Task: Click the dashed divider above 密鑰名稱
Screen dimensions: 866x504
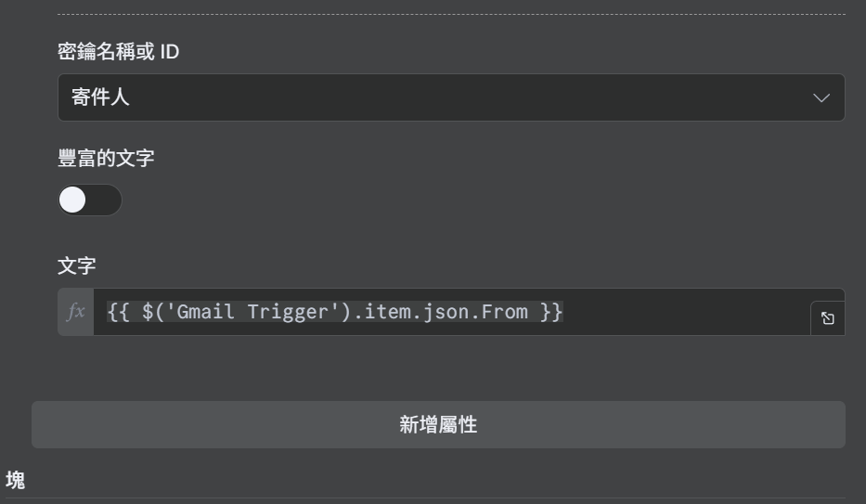Action: coord(451,14)
